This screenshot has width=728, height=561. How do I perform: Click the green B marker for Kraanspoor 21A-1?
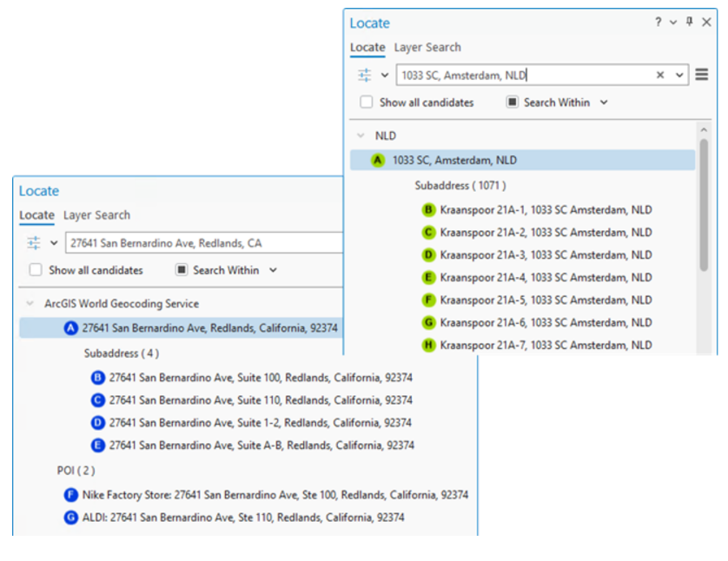coord(427,209)
